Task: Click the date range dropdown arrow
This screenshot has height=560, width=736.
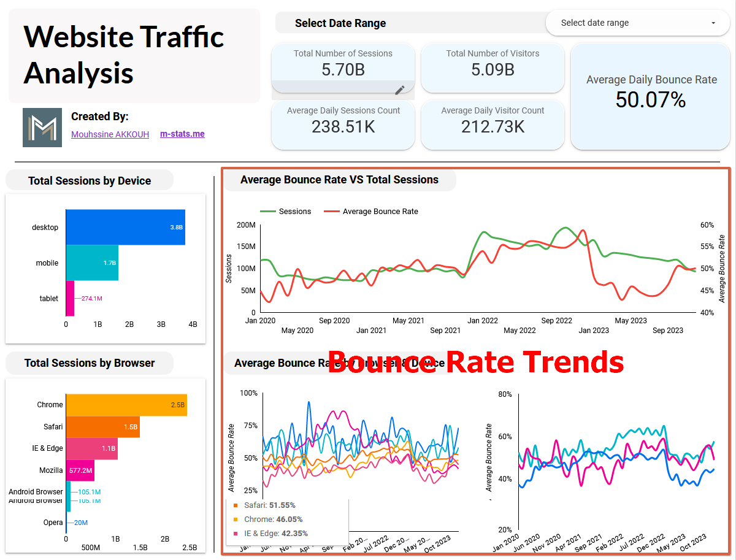Action: (x=713, y=23)
